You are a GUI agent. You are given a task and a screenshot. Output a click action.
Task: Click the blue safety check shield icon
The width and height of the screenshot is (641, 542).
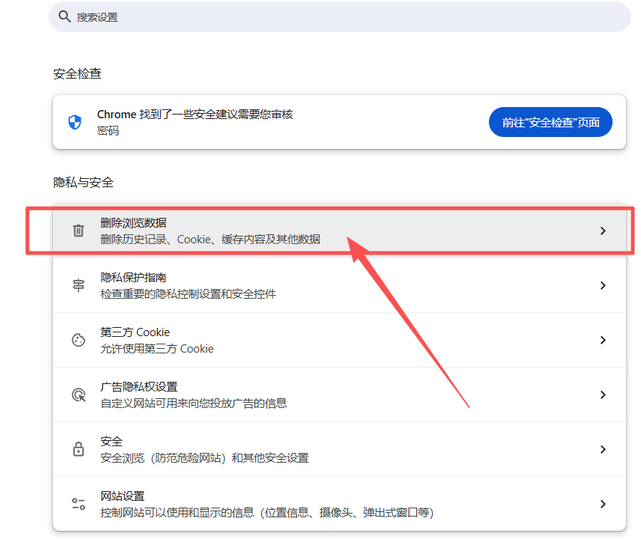click(x=74, y=122)
